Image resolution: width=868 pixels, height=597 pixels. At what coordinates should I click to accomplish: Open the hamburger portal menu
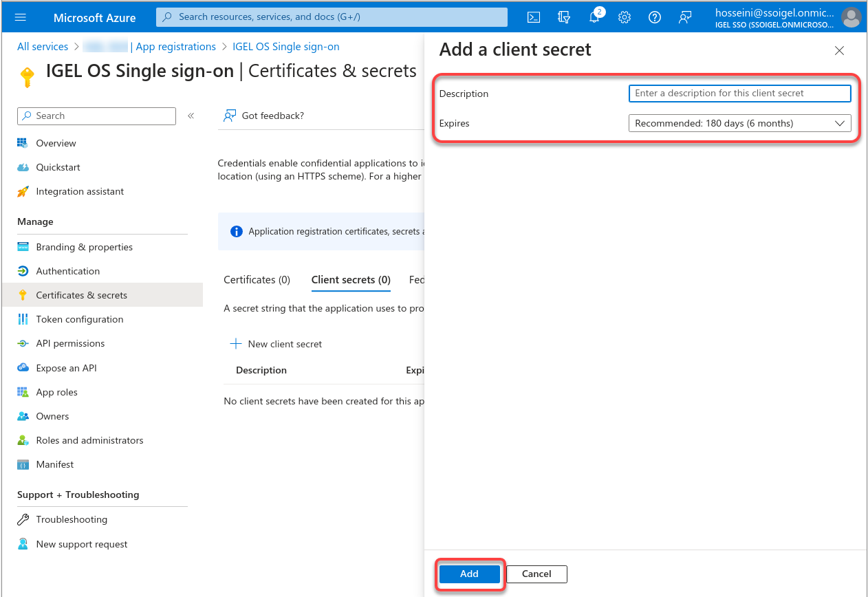20,17
